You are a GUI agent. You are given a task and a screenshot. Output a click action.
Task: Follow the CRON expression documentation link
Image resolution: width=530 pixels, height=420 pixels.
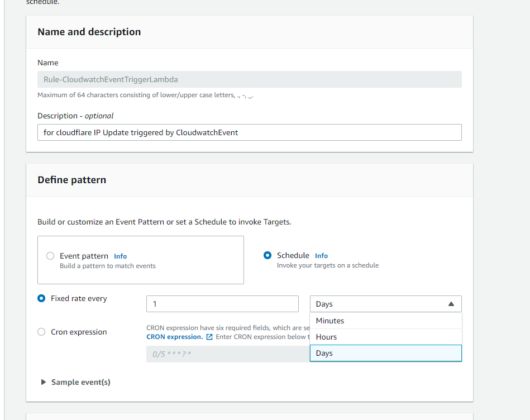(x=174, y=337)
